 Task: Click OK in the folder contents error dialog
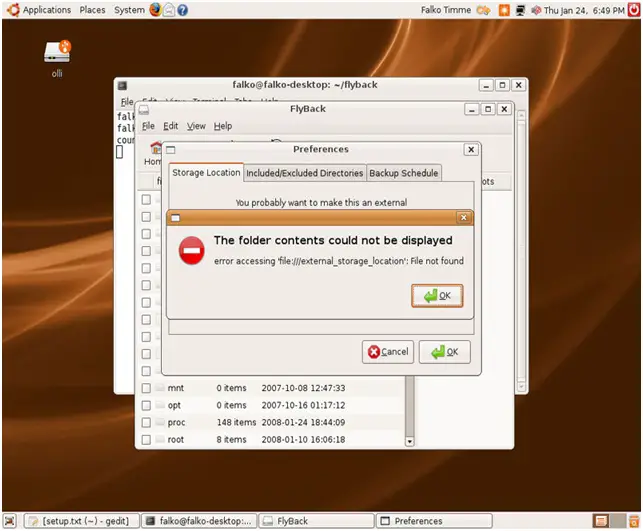(437, 296)
